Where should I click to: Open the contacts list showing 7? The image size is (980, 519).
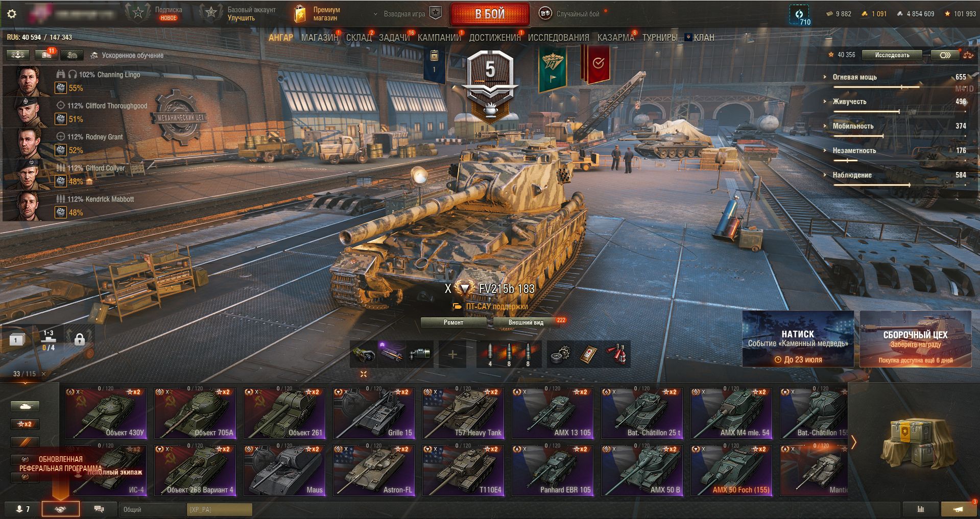(22, 509)
